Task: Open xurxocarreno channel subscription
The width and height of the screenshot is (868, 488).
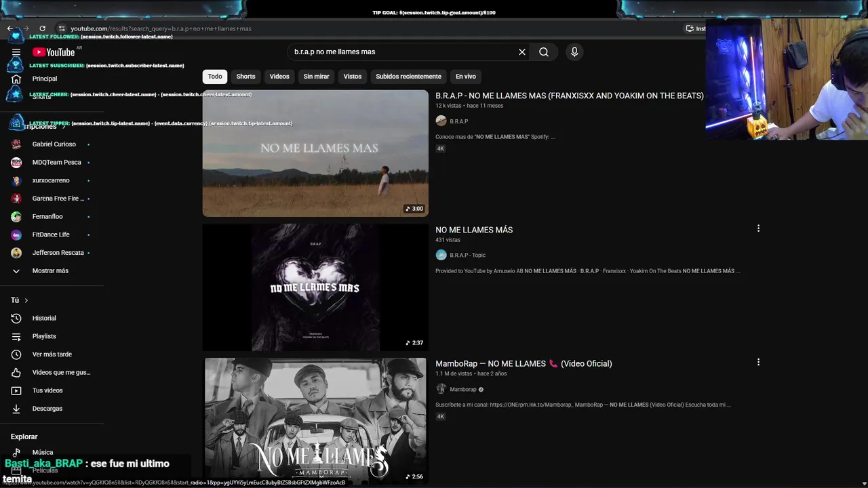Action: pos(52,180)
